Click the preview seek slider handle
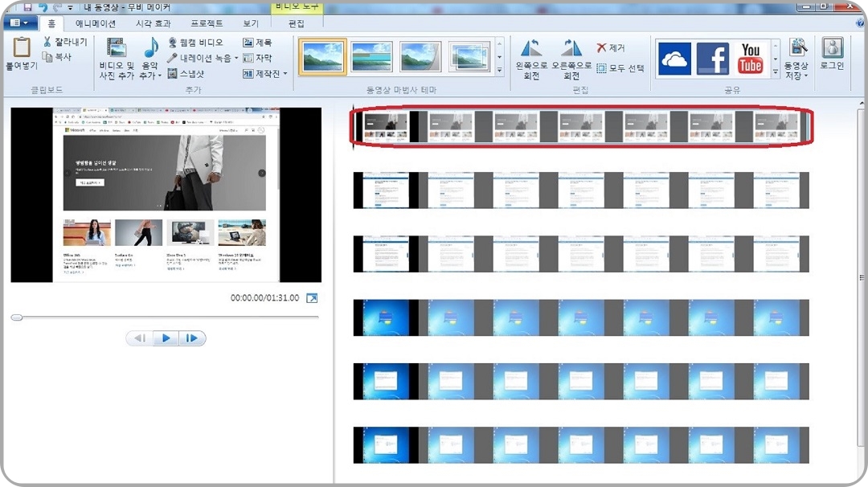868x487 pixels. point(17,317)
